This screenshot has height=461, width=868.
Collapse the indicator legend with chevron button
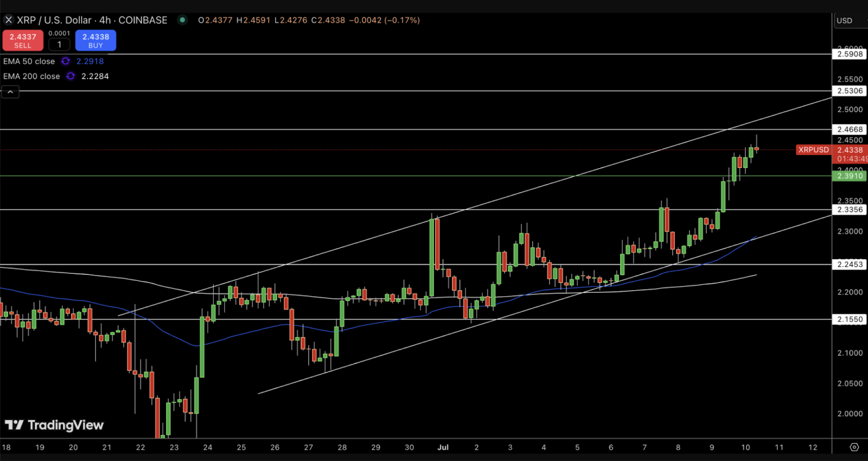coord(10,92)
